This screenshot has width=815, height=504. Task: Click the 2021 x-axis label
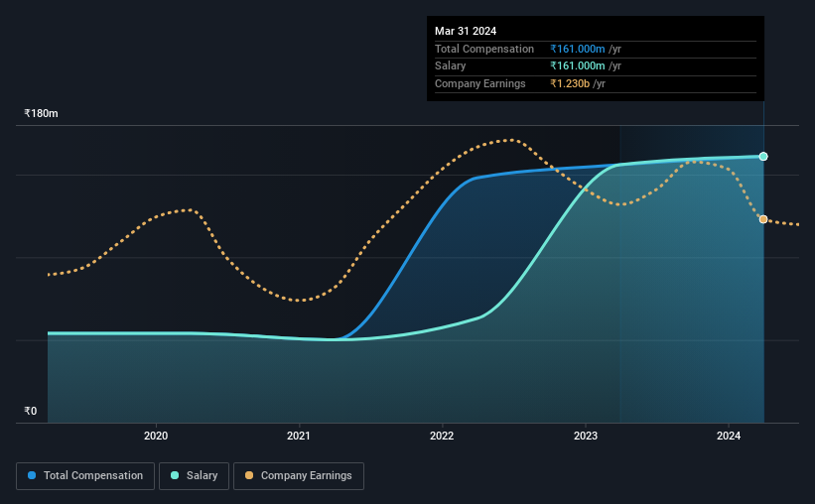[x=299, y=436]
